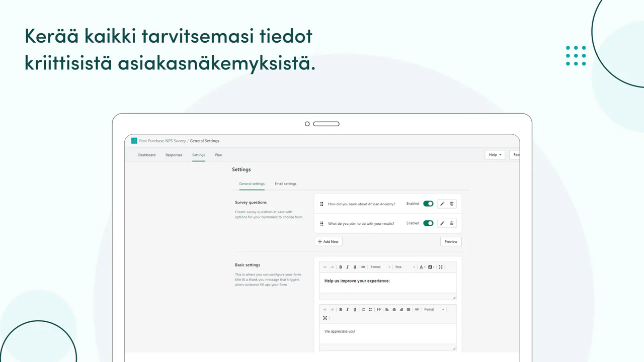Insert numbered list in thank you editor
This screenshot has height=362, width=644.
tap(363, 310)
